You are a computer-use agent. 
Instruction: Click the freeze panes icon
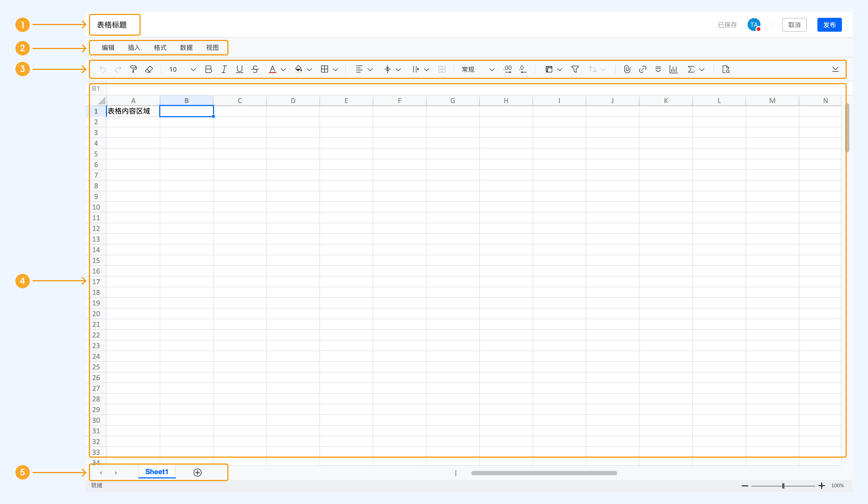click(x=549, y=69)
